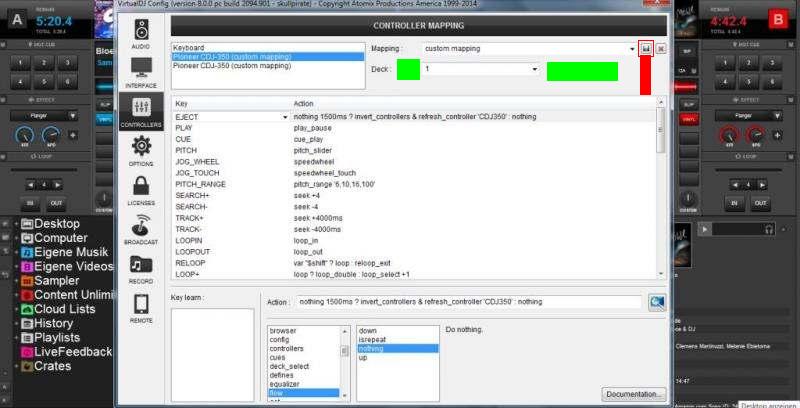Double loop length on deck B

[762, 185]
